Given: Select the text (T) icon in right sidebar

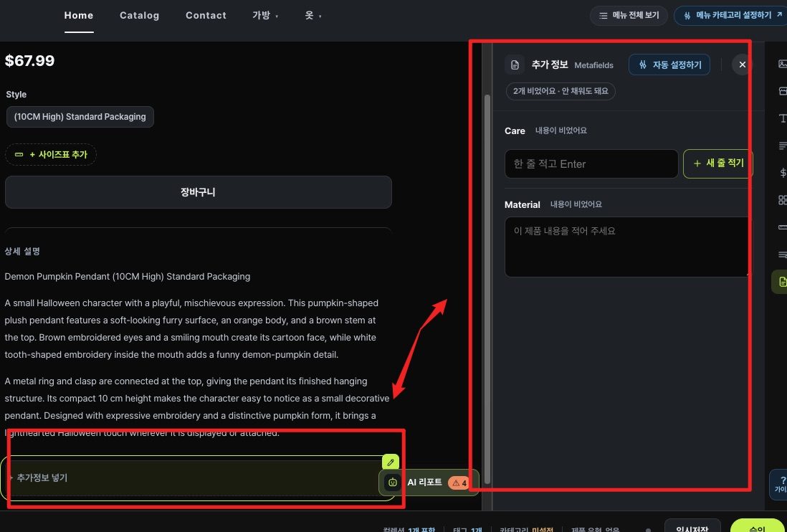Looking at the screenshot, I should (x=782, y=118).
